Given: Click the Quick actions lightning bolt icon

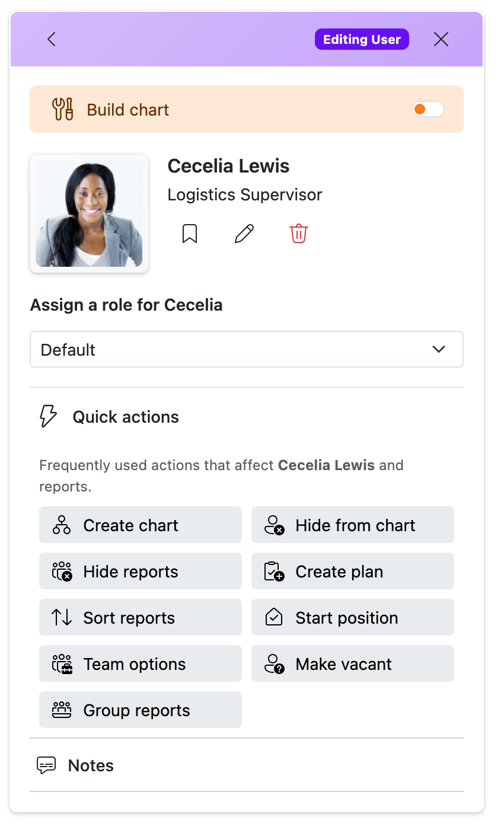Looking at the screenshot, I should (48, 417).
